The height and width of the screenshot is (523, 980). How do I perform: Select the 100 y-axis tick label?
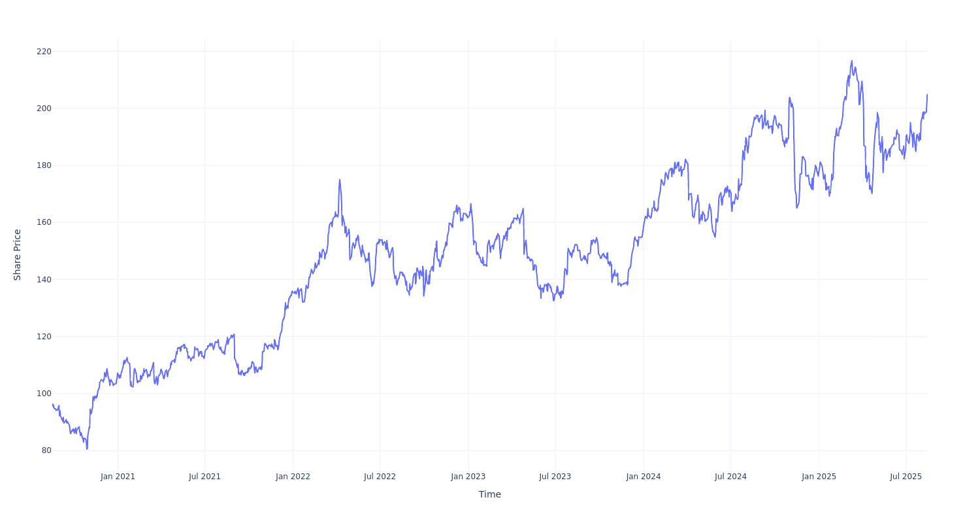tap(44, 394)
